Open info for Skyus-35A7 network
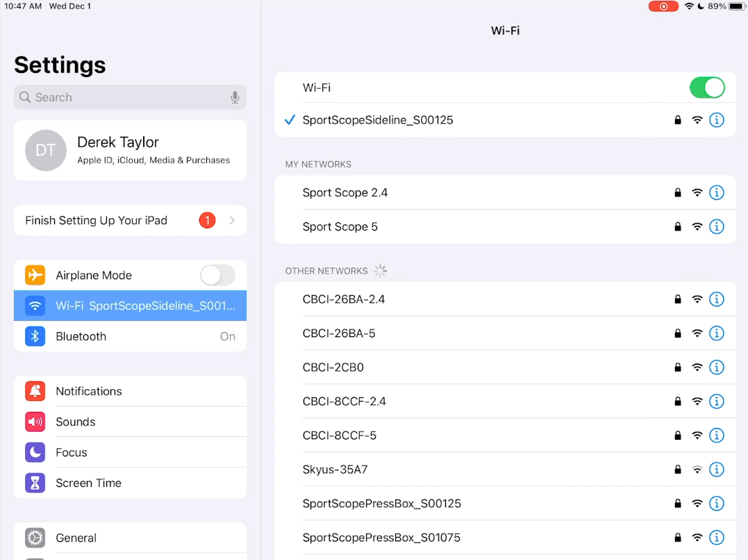The height and width of the screenshot is (560, 748). coord(717,469)
